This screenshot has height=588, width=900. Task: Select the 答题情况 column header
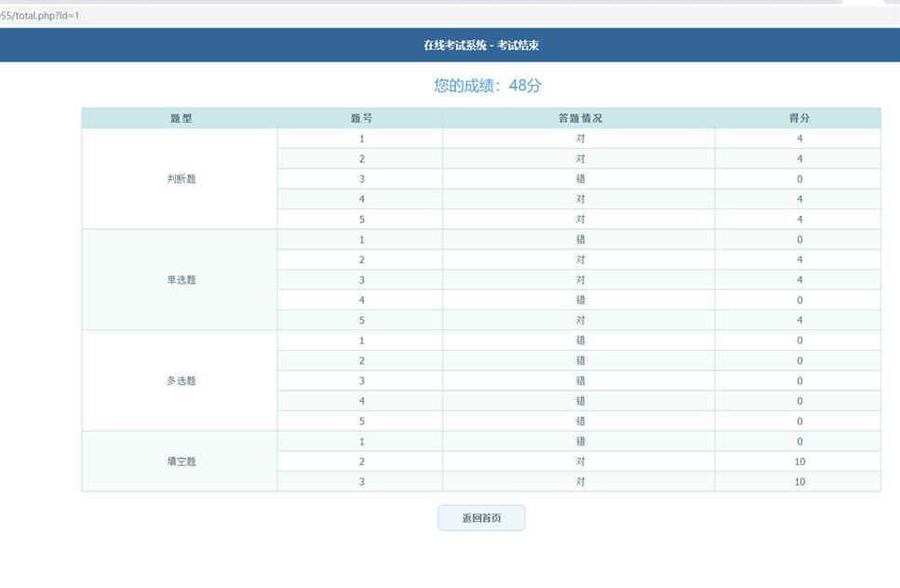point(580,118)
